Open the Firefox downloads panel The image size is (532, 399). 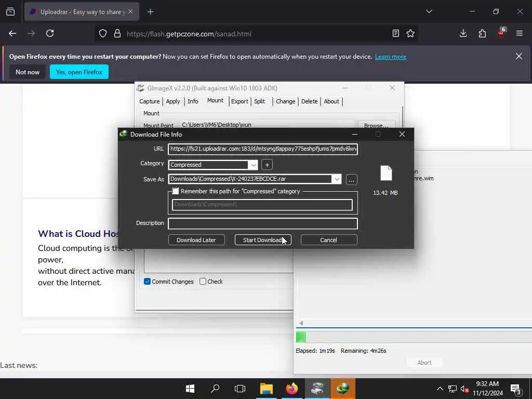pyautogui.click(x=463, y=34)
